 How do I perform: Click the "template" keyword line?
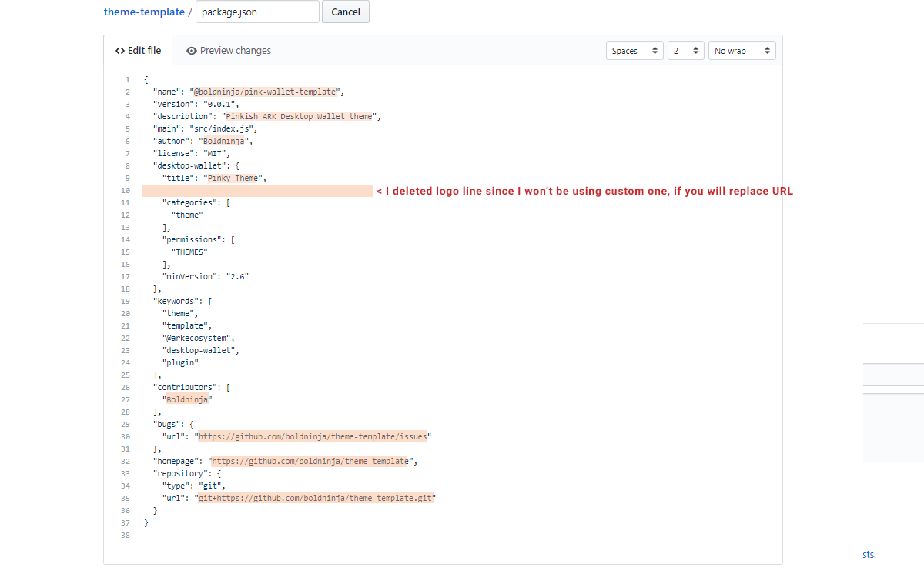pyautogui.click(x=186, y=325)
